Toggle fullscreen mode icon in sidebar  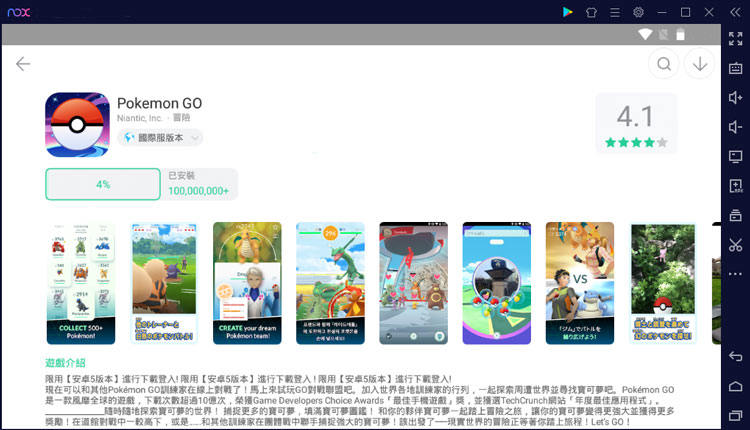coord(735,39)
